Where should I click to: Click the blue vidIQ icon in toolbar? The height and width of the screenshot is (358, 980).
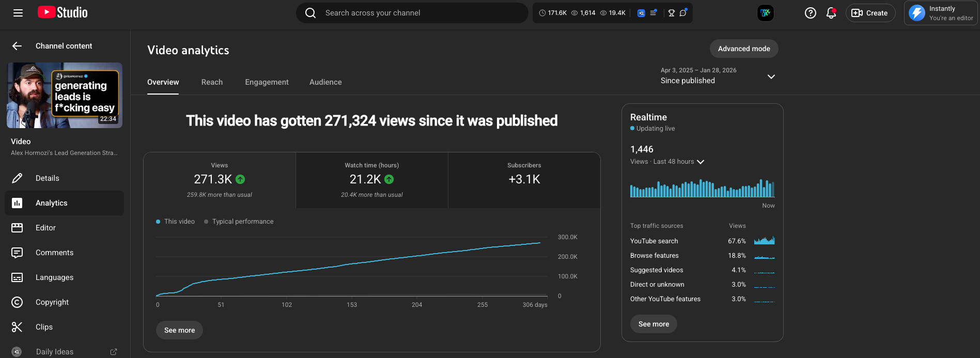(641, 13)
